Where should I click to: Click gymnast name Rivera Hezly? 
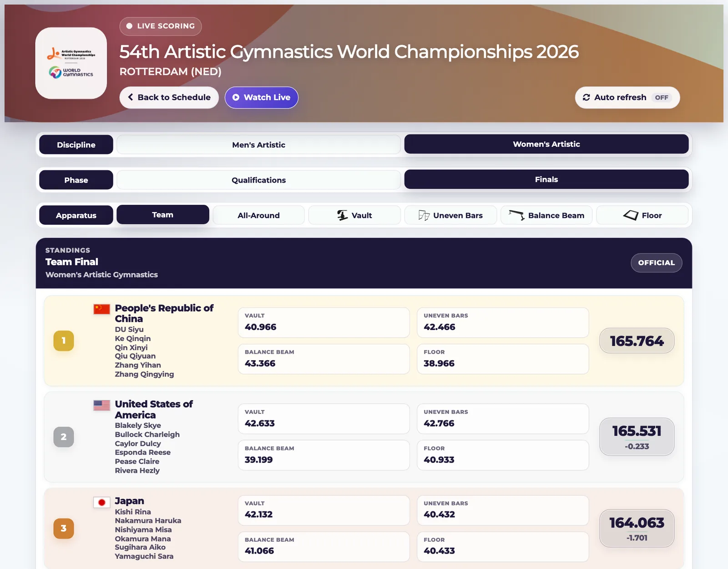137,470
